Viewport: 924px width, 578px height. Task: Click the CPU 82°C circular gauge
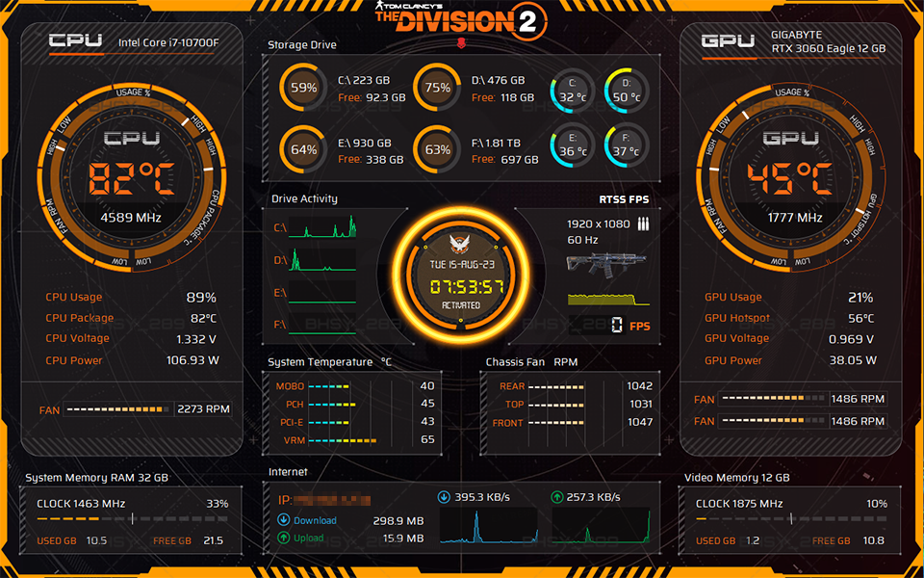pyautogui.click(x=132, y=177)
